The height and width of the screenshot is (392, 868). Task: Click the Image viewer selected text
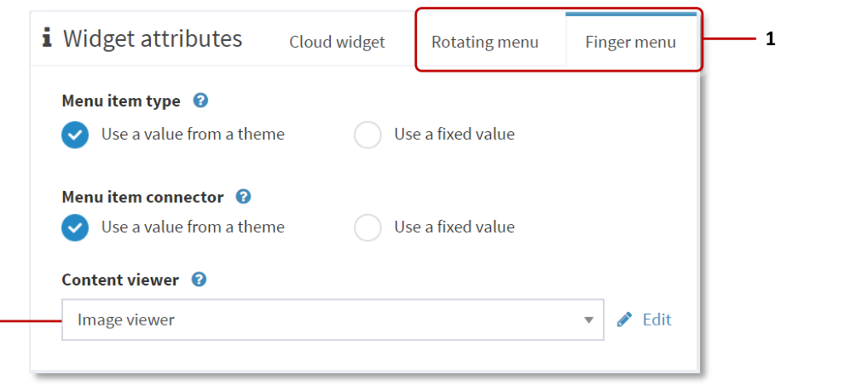125,320
